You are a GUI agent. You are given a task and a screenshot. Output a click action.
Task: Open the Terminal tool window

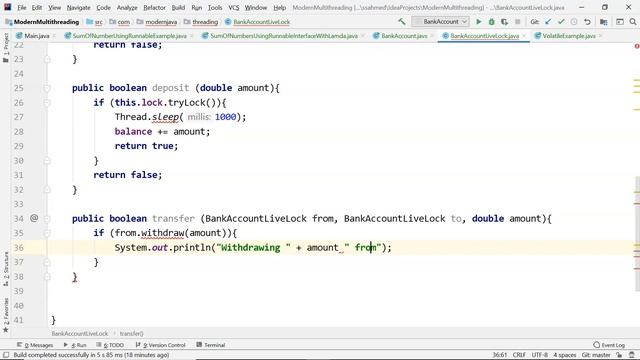click(x=211, y=345)
